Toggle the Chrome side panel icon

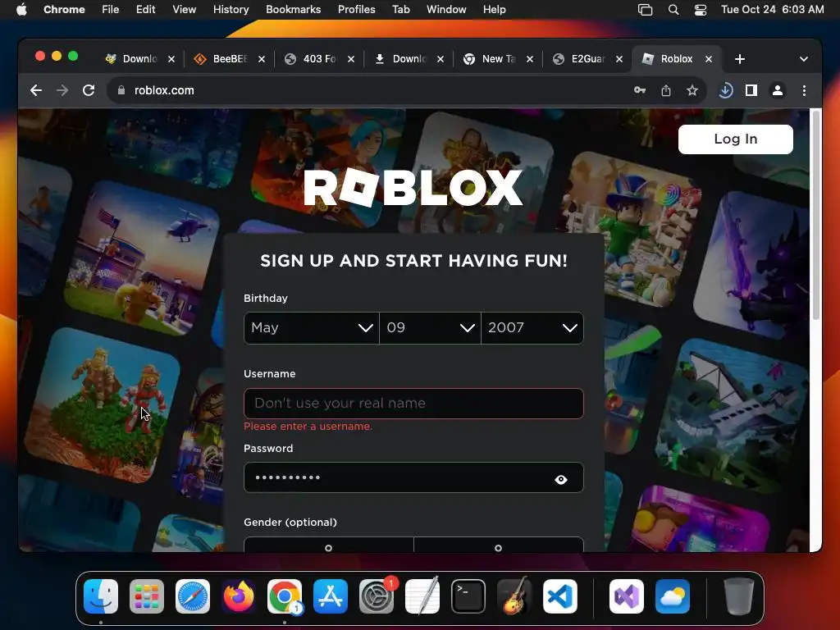click(x=751, y=90)
